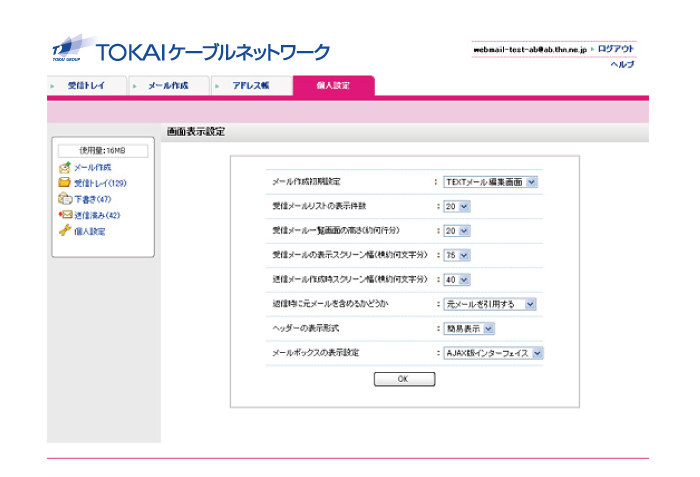
Task: Click the TOKAIケーブルネットワーク title text
Action: 213,52
